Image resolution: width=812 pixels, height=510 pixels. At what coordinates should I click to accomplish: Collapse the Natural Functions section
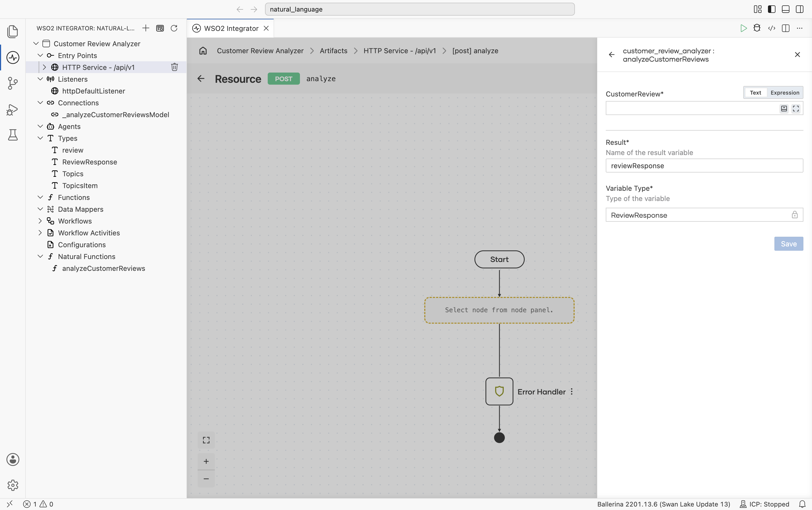(40, 256)
